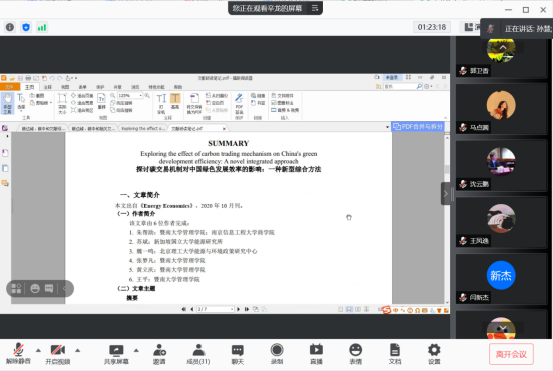
Task: Switch to the 注释 Comment ribbon tab
Action: pyautogui.click(x=47, y=87)
